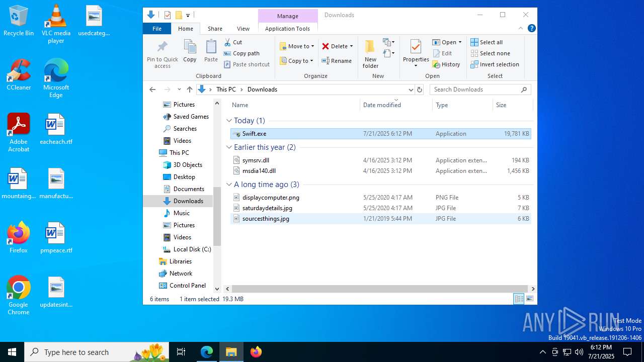The image size is (644, 362).
Task: Open Properties for selected file
Action: pyautogui.click(x=416, y=54)
